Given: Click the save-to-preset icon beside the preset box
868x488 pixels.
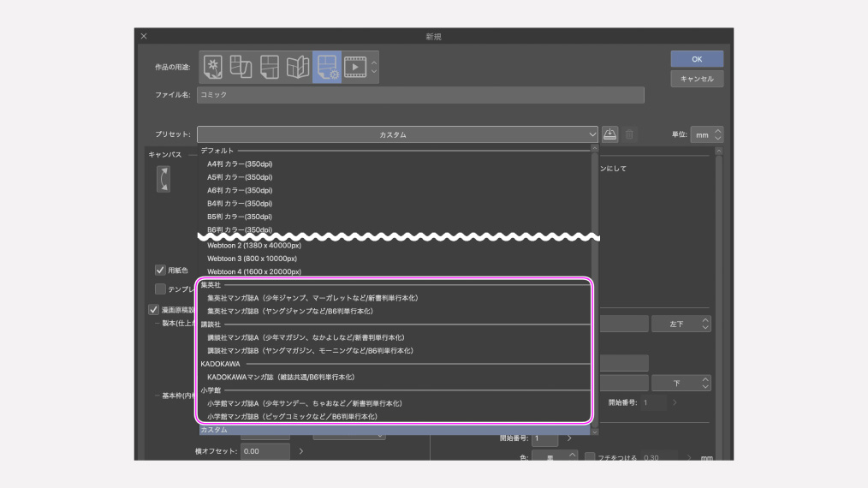Looking at the screenshot, I should tap(609, 134).
